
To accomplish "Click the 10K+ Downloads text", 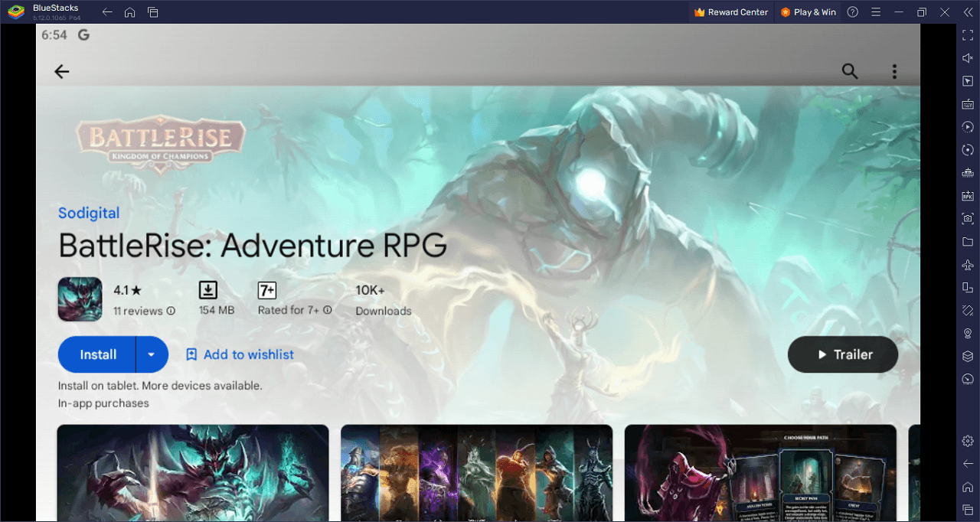I will (383, 301).
